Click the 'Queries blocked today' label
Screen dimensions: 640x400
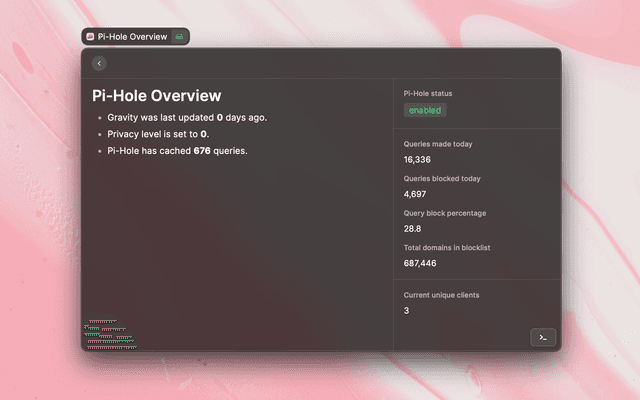(x=442, y=179)
